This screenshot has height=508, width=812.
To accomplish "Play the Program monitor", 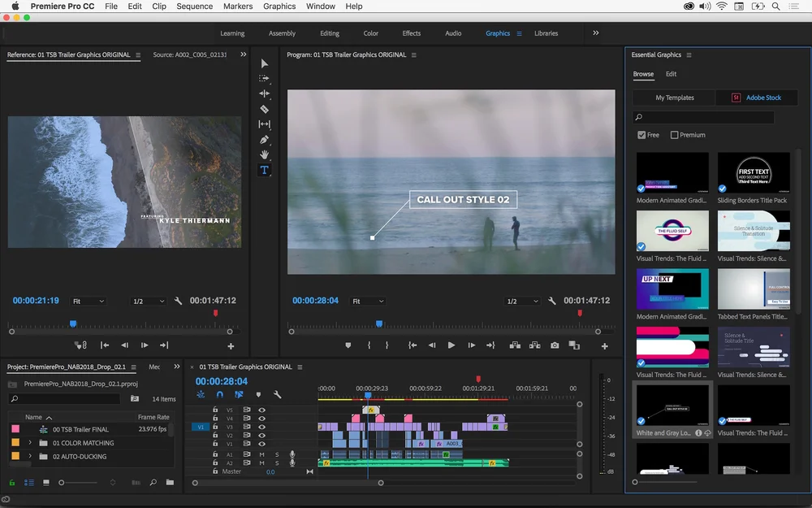I will (x=451, y=345).
